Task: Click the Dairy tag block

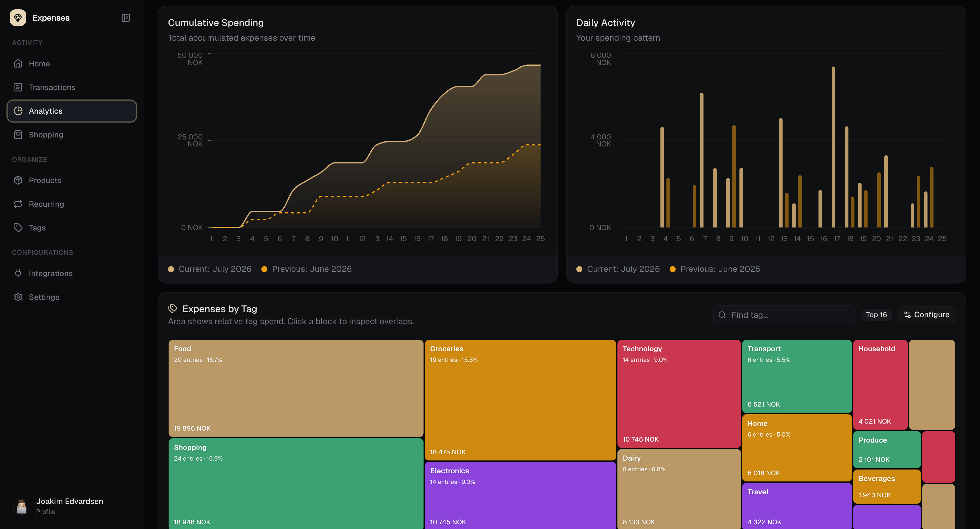Action: (x=679, y=489)
